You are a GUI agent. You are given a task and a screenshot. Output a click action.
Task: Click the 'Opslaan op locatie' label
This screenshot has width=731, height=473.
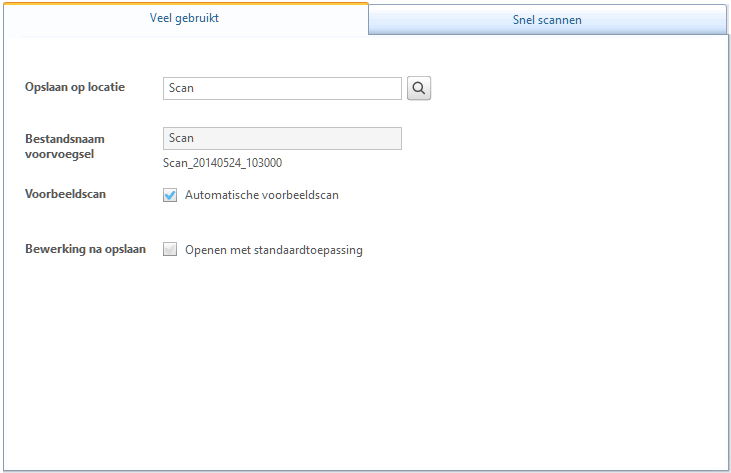coord(75,87)
